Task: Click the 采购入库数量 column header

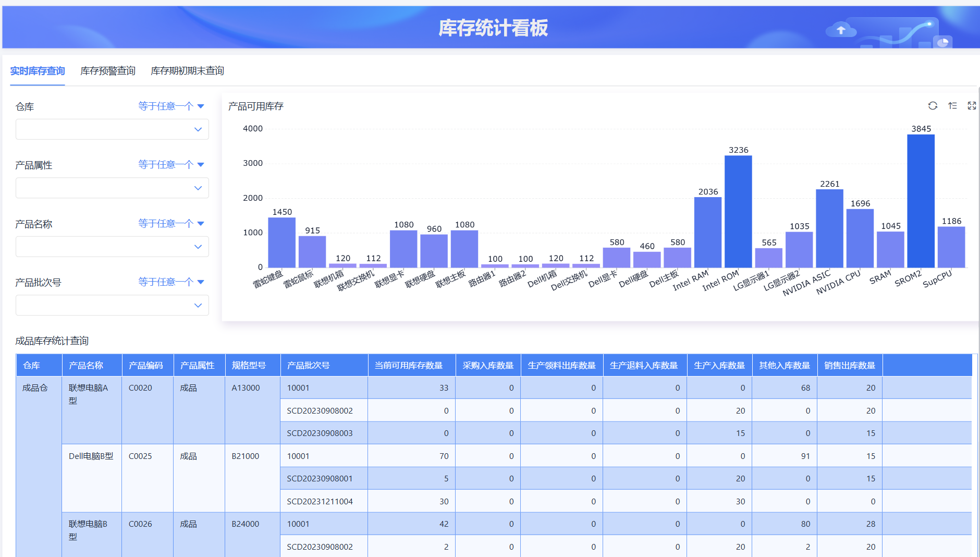Action: (488, 365)
